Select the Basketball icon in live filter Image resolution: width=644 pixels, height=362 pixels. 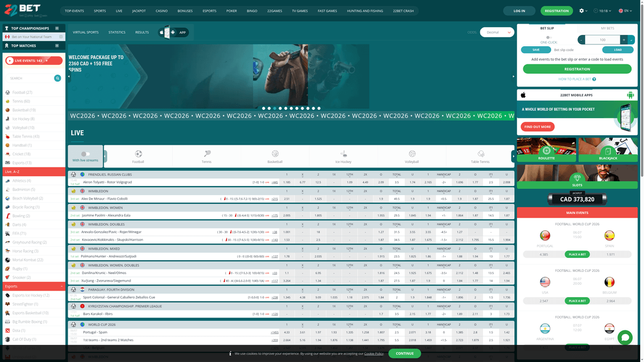[x=275, y=154]
